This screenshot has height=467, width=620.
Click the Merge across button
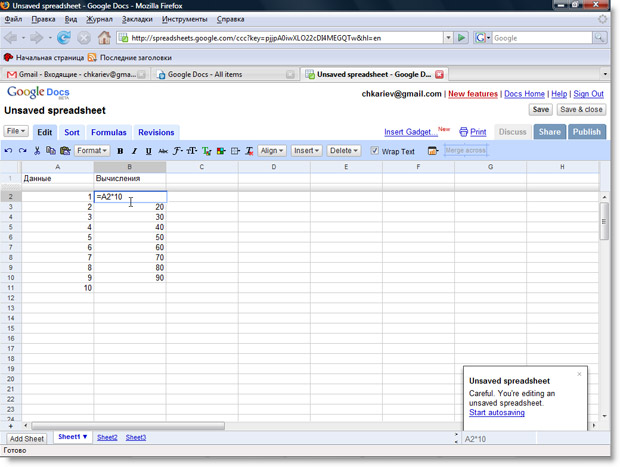coord(465,151)
